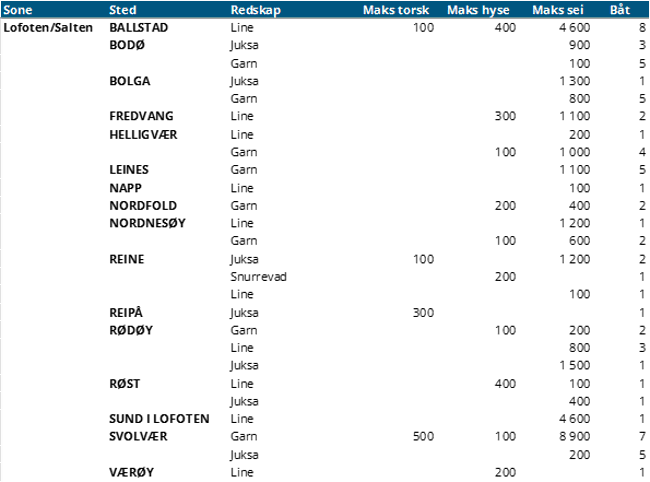The width and height of the screenshot is (650, 482).
Task: Click the SUND I LOFOTEN cell
Action: pyautogui.click(x=159, y=419)
